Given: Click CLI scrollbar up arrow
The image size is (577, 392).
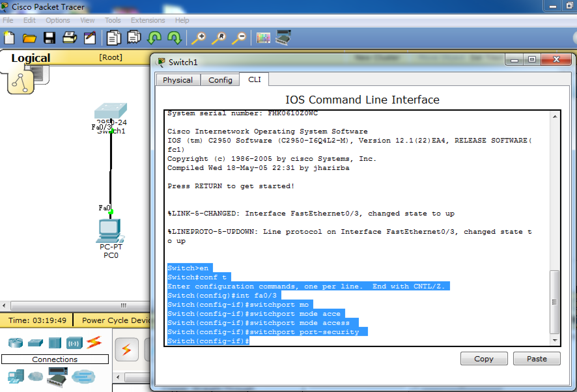Looking at the screenshot, I should (555, 116).
